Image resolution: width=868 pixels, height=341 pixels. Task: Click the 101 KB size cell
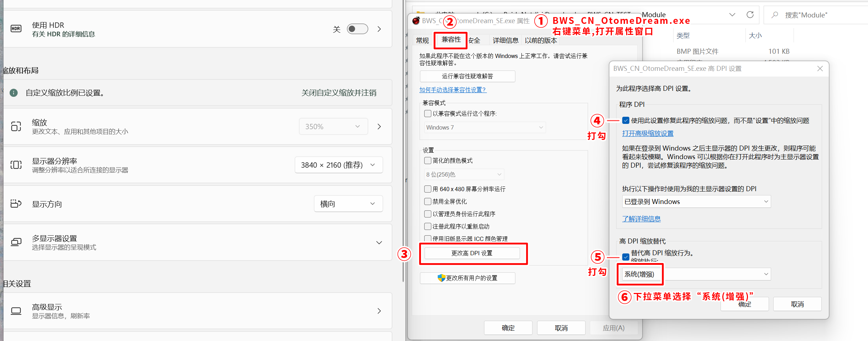pos(779,51)
